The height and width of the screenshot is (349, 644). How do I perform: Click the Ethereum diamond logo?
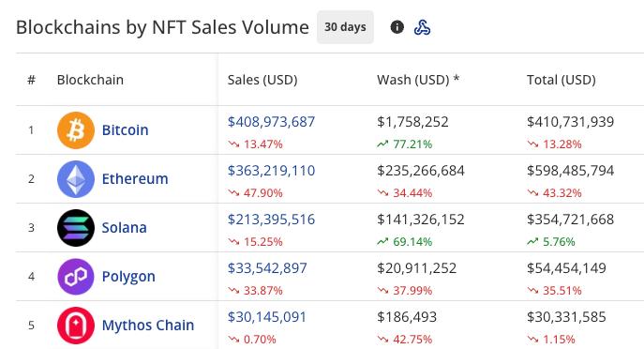tap(76, 179)
